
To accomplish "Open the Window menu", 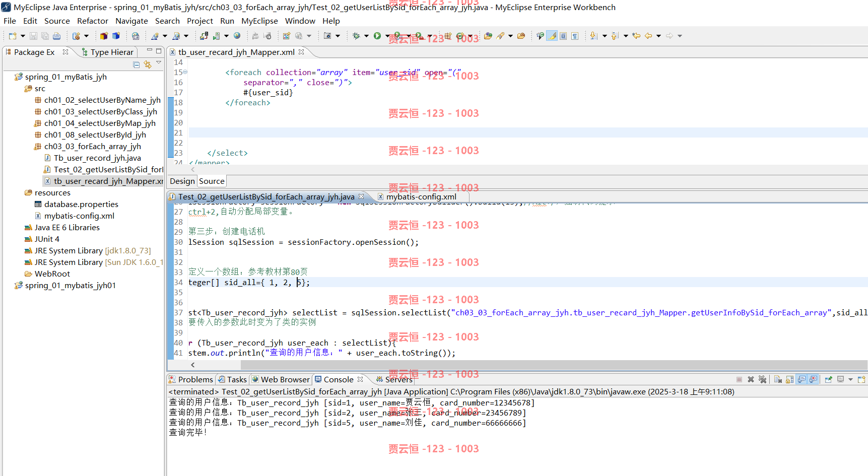I will click(x=300, y=21).
